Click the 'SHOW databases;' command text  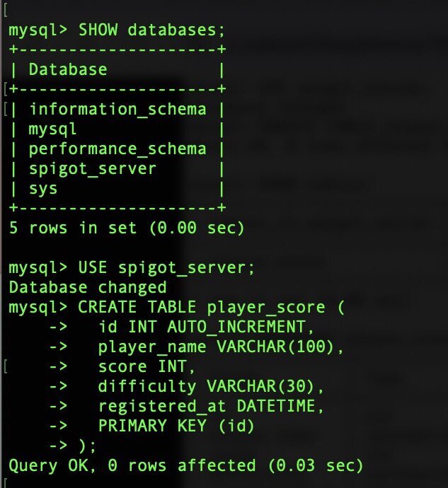tap(151, 30)
